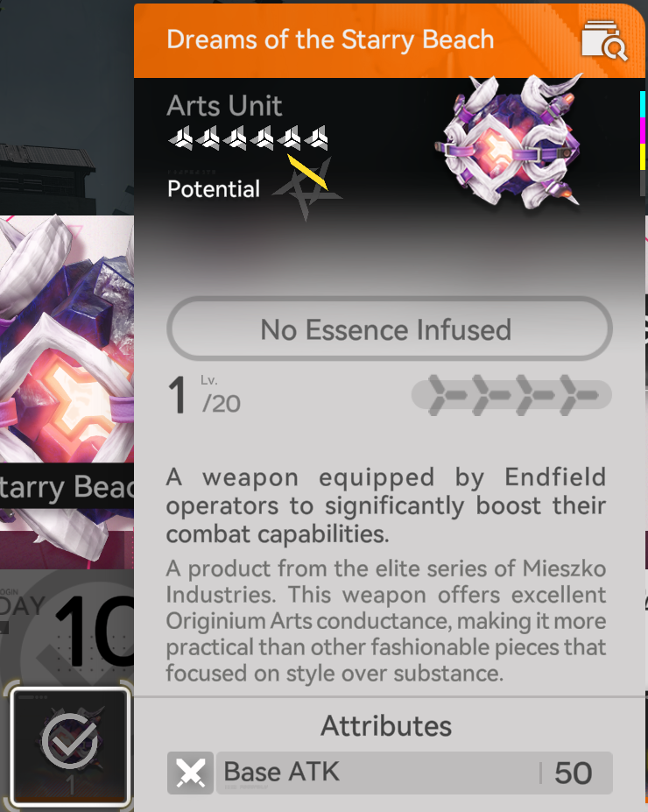
Task: Click the weapon image in tooltip header
Action: point(510,144)
